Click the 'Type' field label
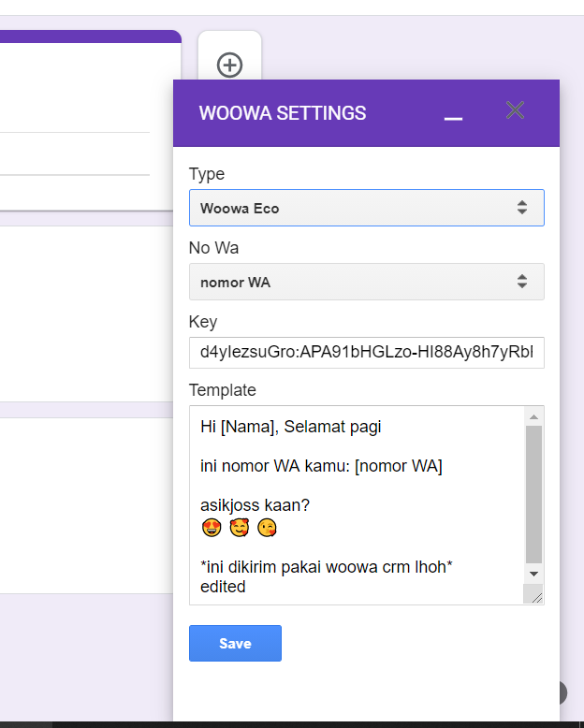Viewport: 584px width, 728px height. pos(207,174)
